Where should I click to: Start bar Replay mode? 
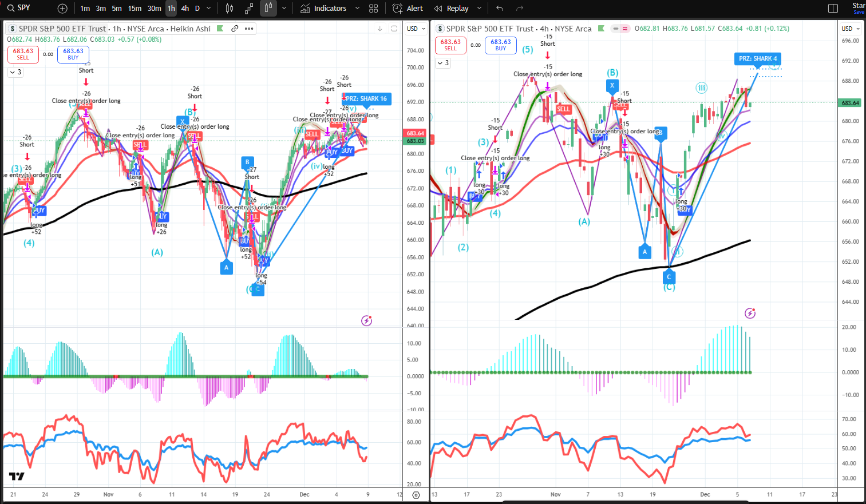point(452,9)
